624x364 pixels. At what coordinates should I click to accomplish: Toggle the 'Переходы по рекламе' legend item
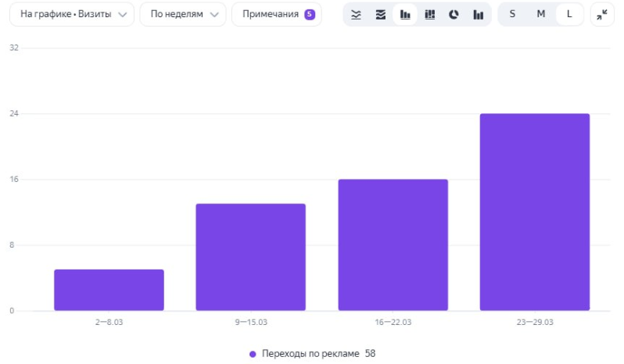pyautogui.click(x=313, y=354)
